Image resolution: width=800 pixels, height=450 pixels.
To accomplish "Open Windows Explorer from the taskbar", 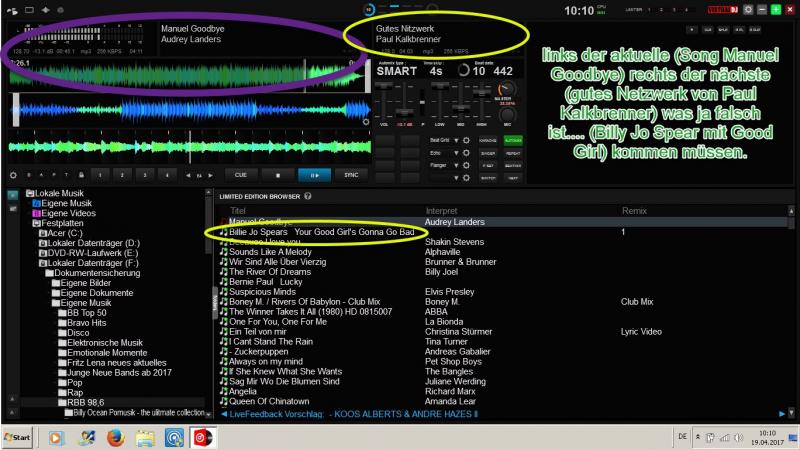I will (x=145, y=438).
